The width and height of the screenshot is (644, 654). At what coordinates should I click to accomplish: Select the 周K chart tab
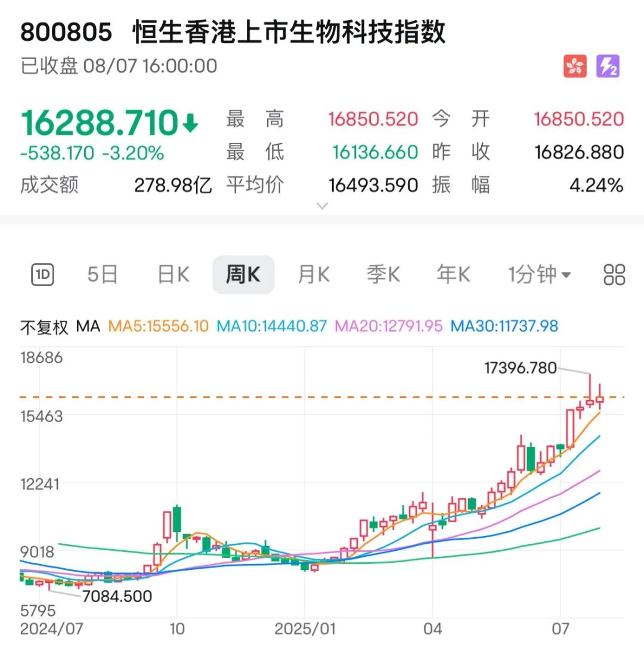[243, 275]
